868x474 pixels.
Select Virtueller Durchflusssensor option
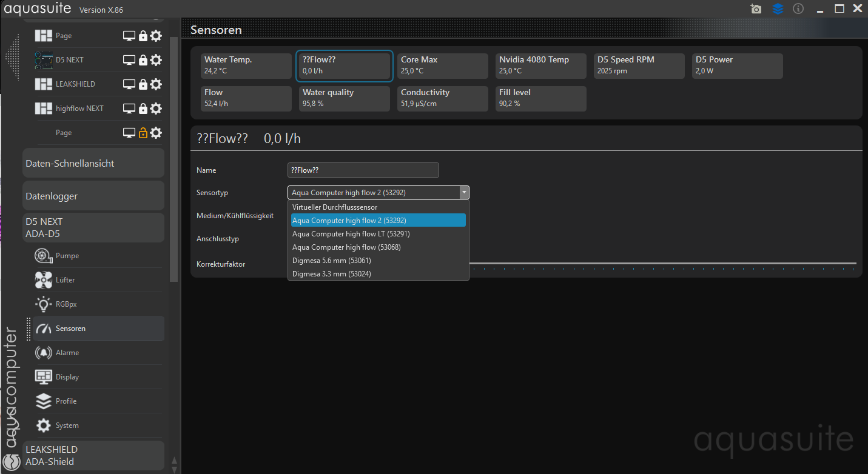[x=335, y=207]
